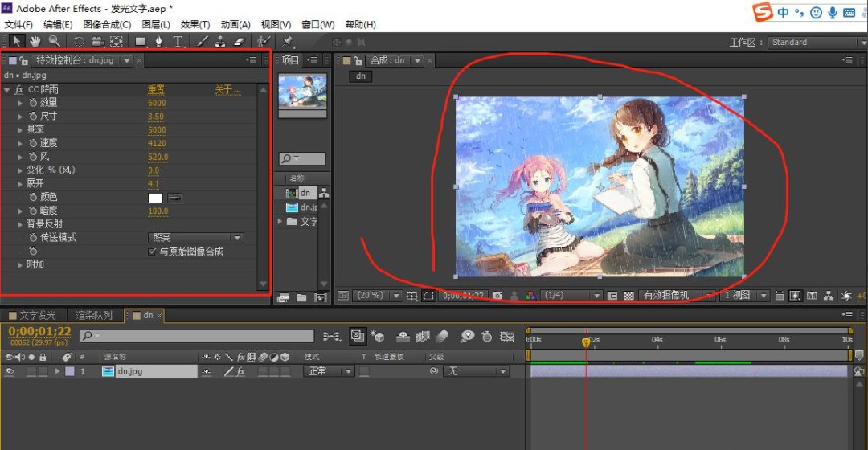Click the 关于 link for the effect

click(227, 90)
